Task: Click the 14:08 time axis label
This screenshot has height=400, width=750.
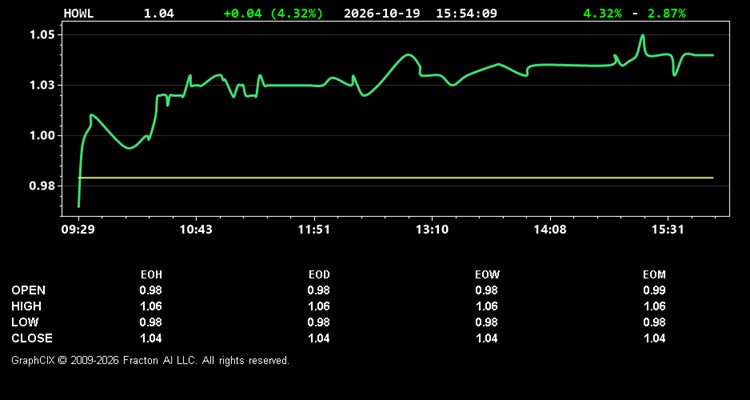Action: 550,230
